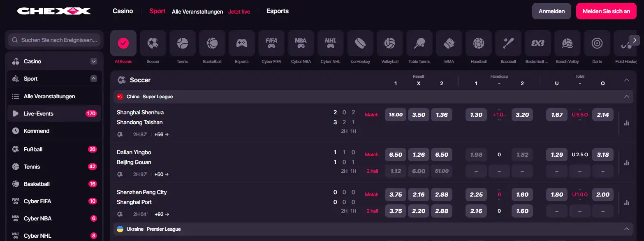Select odds 1.36 for Shandong Taishan
The image size is (644, 241).
(x=442, y=115)
